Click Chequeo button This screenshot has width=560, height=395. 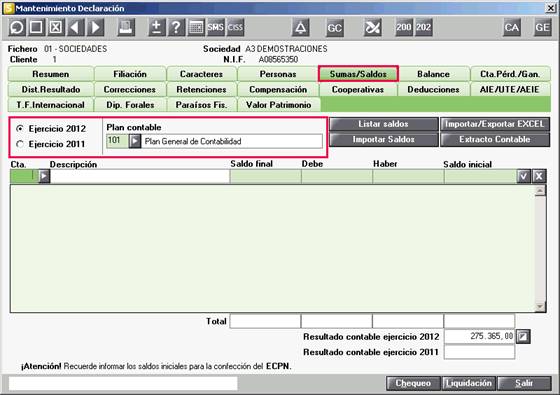(413, 383)
